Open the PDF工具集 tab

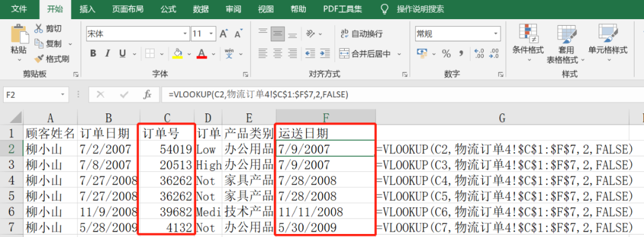[x=342, y=9]
